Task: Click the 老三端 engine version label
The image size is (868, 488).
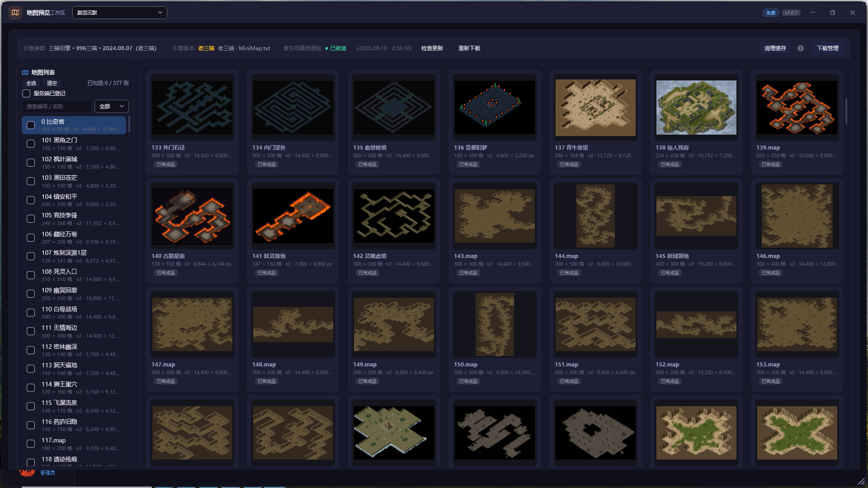Action: coord(206,48)
